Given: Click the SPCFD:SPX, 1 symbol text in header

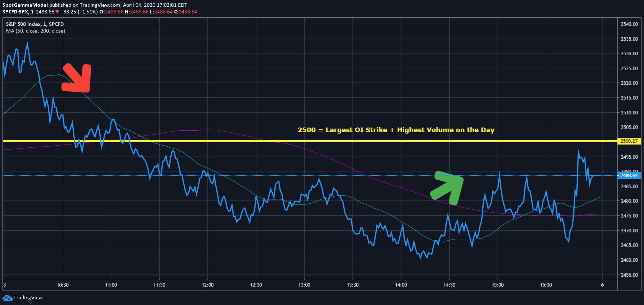Looking at the screenshot, I should click(x=18, y=12).
